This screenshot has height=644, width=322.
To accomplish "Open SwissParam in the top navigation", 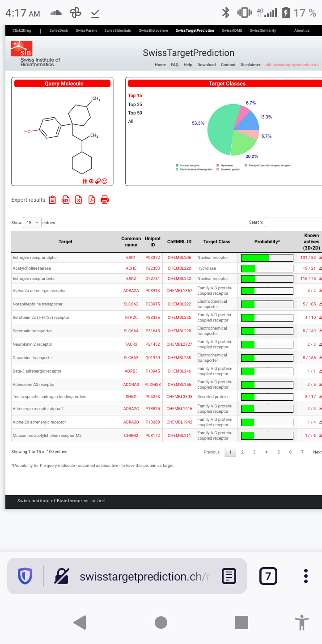I will [x=86, y=30].
